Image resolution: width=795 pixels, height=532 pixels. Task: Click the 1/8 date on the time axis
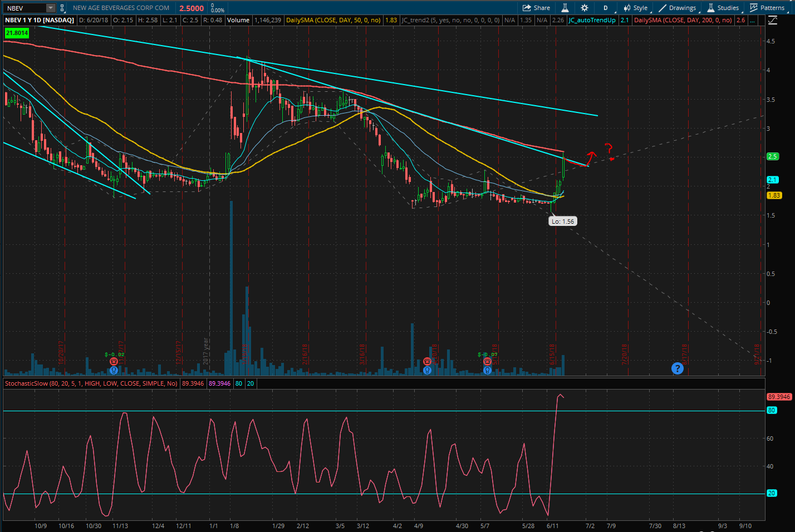[234, 526]
